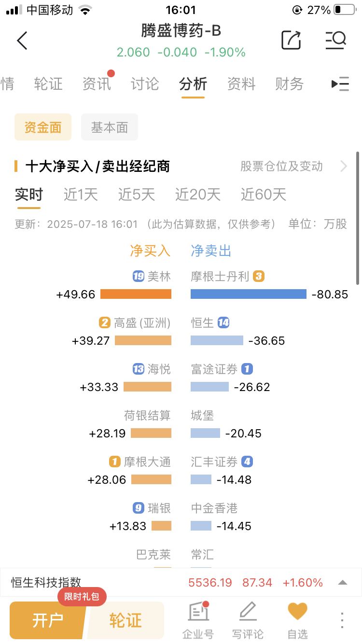Open the search list icon
362x644 pixels.
tap(335, 40)
